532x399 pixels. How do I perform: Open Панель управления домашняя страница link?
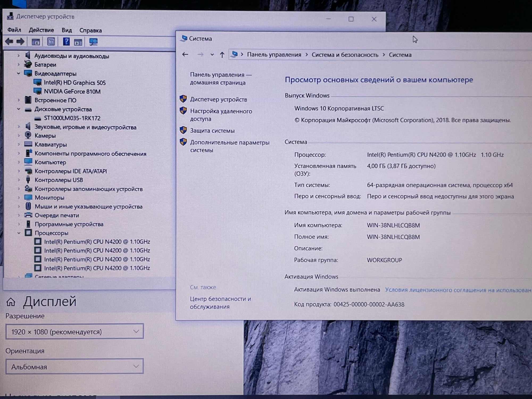[221, 79]
